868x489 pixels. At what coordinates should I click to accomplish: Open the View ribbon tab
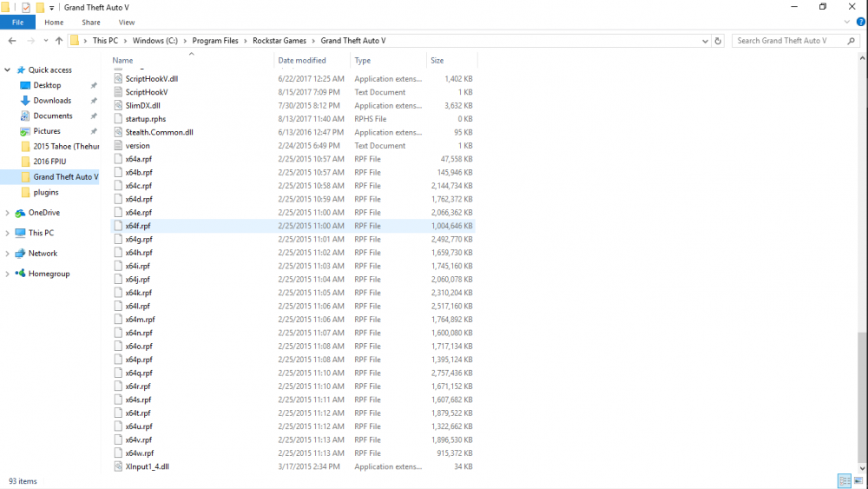coord(126,23)
